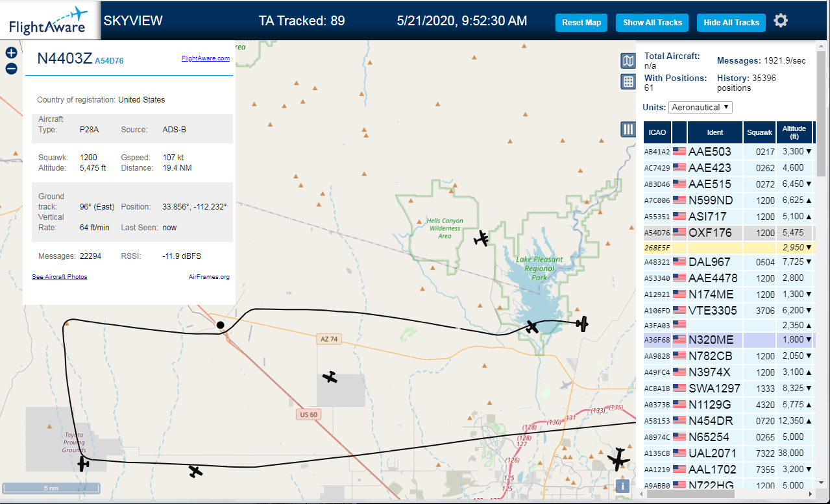Open See Aircraft Photos link

click(59, 277)
